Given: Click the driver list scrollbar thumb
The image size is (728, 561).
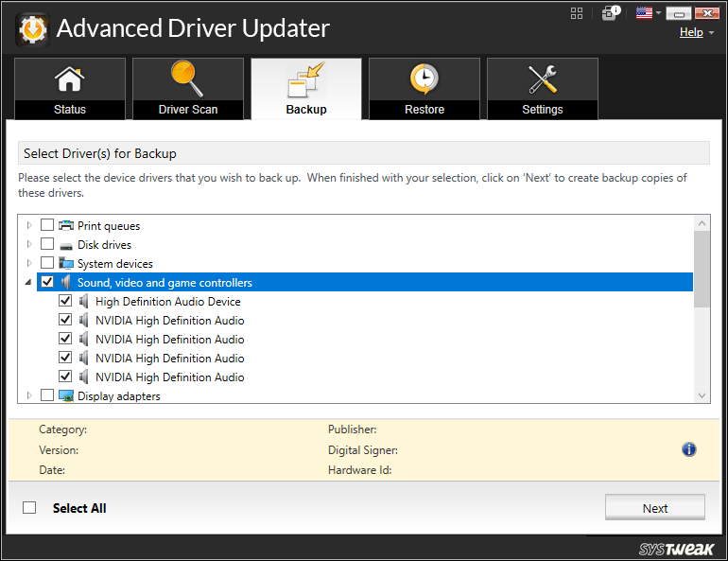Looking at the screenshot, I should click(x=702, y=270).
